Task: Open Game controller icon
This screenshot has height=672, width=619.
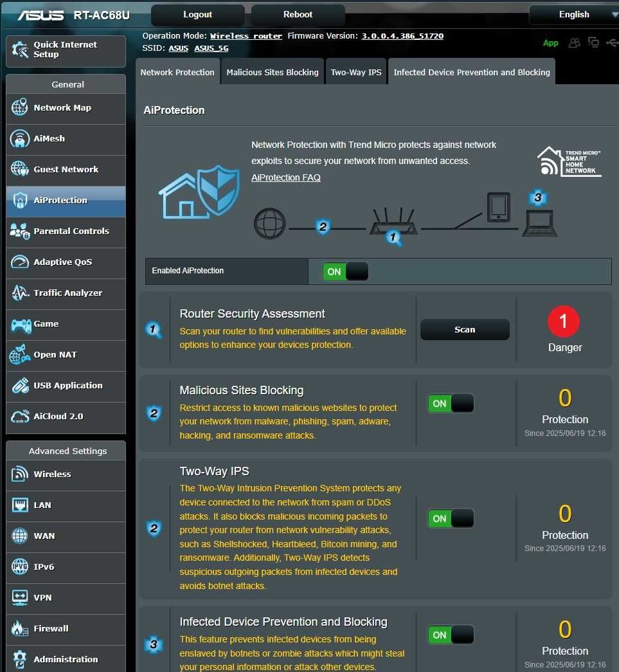Action: 21,325
